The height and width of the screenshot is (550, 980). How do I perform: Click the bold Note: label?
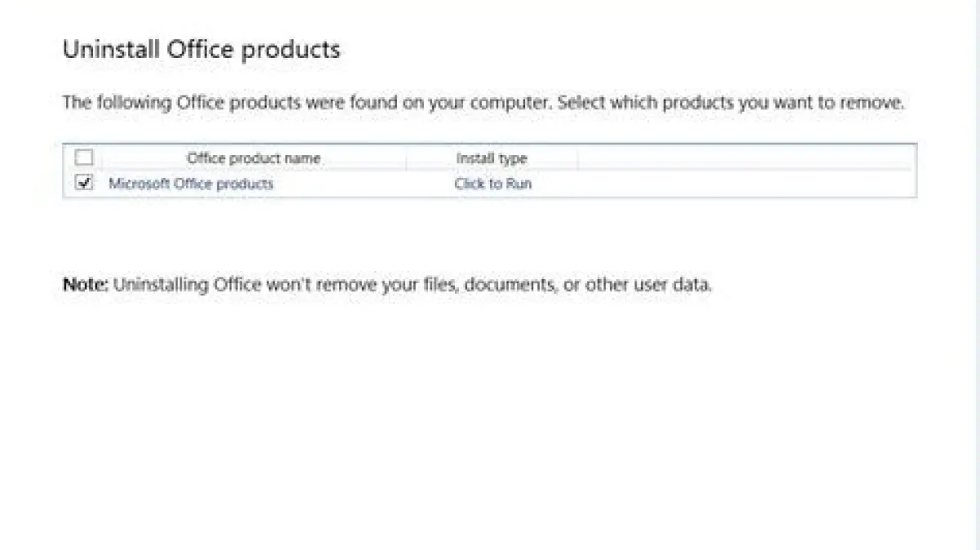[85, 286]
